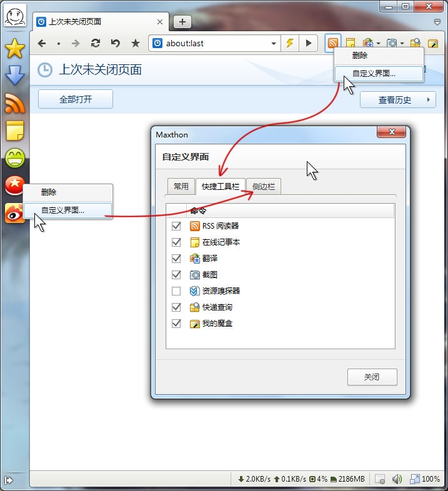Switch to the 侧边栏 tab

pos(264,187)
